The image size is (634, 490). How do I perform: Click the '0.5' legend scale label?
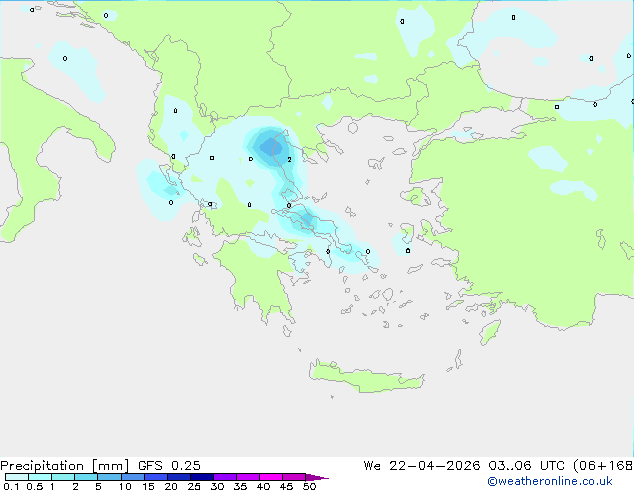(34, 486)
